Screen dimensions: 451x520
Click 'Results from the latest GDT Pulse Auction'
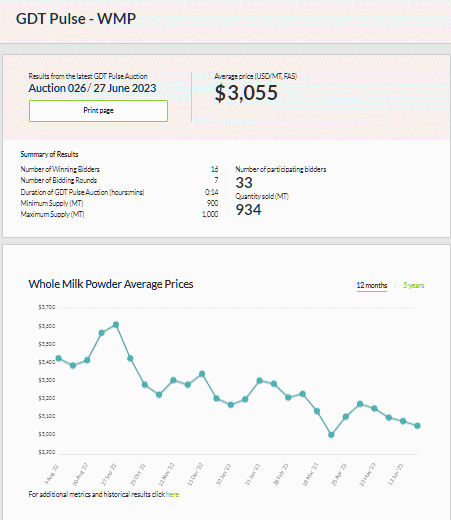88,76
